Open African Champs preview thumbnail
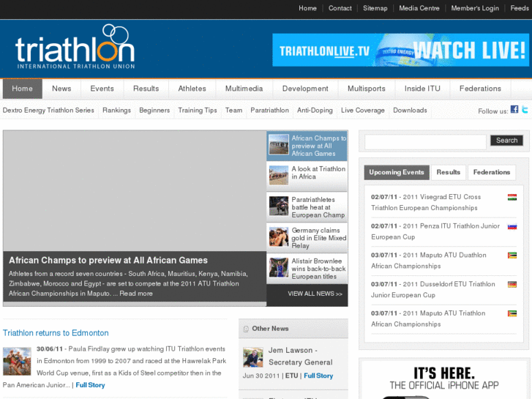This screenshot has width=532, height=399. 279,145
